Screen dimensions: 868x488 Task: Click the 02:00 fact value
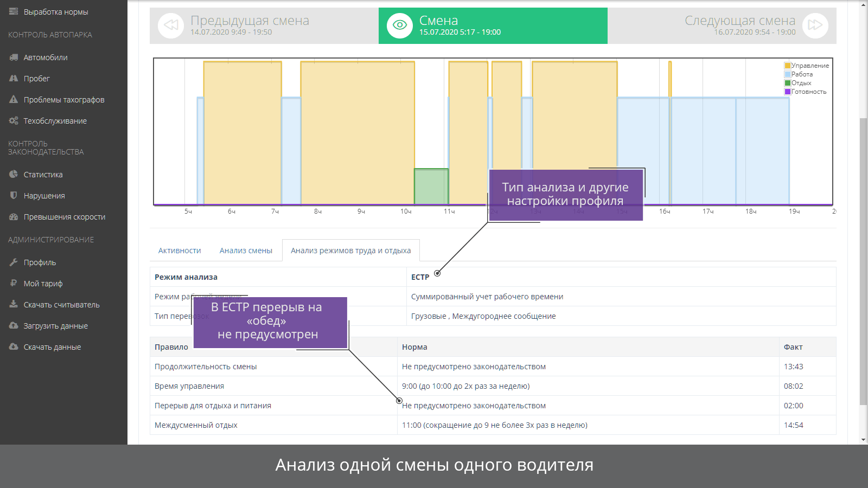793,406
